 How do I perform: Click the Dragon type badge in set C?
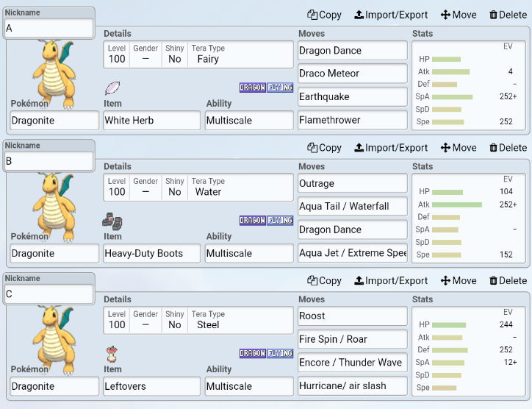pyautogui.click(x=253, y=353)
